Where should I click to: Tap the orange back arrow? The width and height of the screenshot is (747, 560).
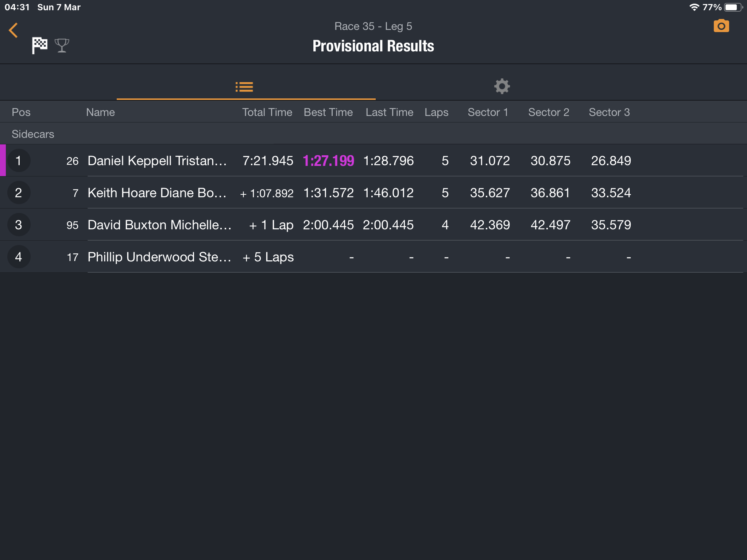click(13, 30)
